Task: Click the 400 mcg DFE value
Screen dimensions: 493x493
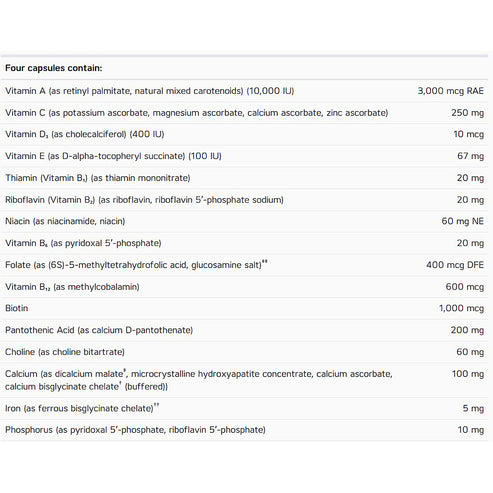Action: click(455, 265)
